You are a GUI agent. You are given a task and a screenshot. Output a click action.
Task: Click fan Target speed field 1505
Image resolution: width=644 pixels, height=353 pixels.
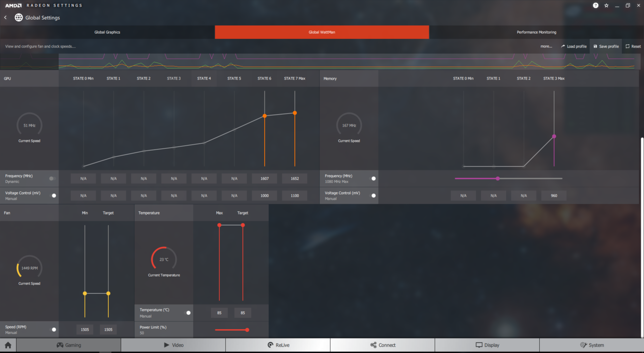pos(108,330)
